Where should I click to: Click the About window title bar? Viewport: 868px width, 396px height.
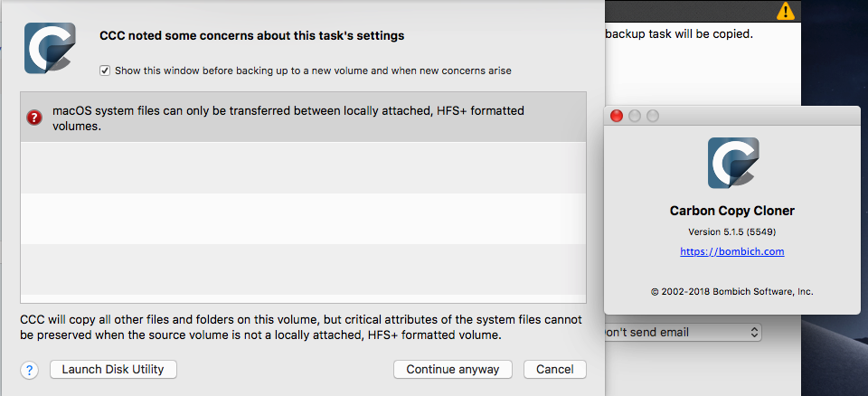732,116
